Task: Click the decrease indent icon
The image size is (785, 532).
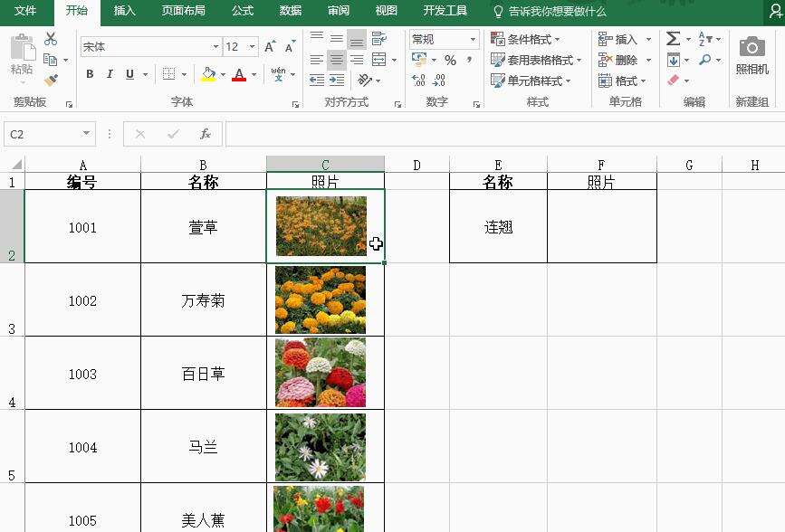Action: [316, 81]
